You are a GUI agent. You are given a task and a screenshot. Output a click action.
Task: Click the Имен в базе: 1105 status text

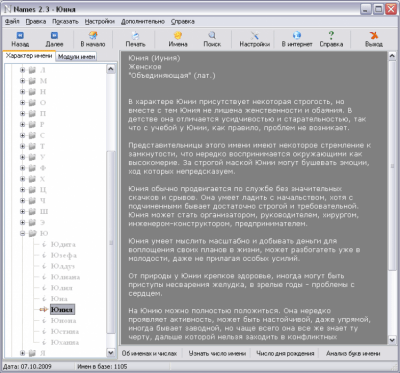point(102,366)
